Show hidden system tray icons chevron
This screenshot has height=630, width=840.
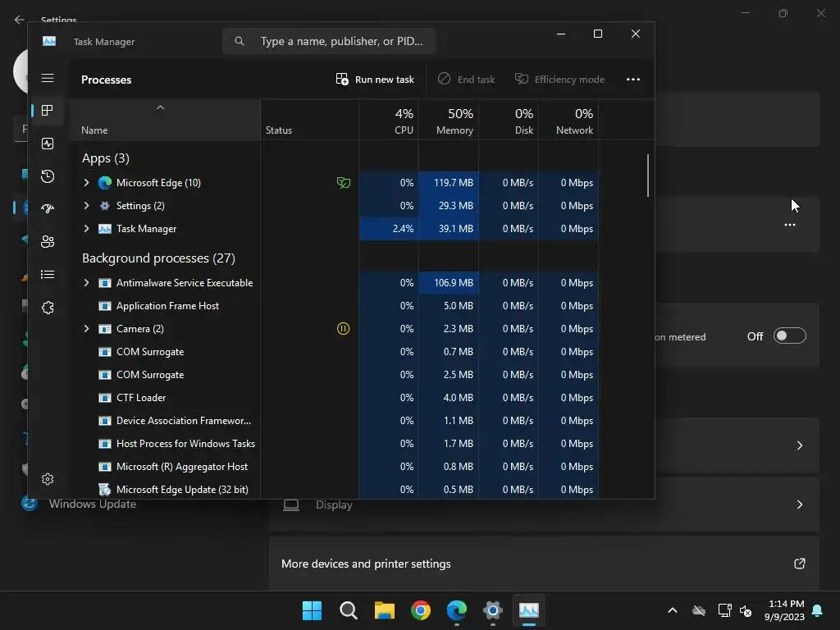(x=673, y=610)
